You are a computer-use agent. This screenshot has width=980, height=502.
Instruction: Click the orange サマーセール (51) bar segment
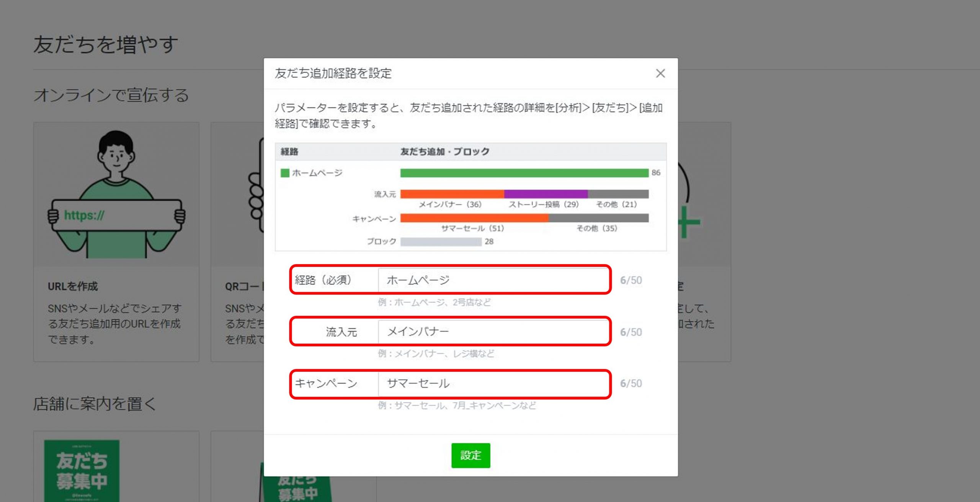474,218
